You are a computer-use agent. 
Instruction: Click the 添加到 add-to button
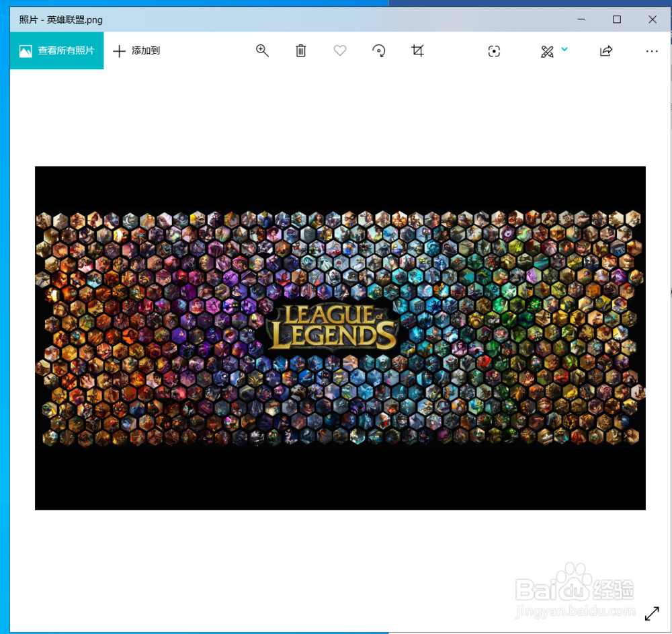point(136,50)
